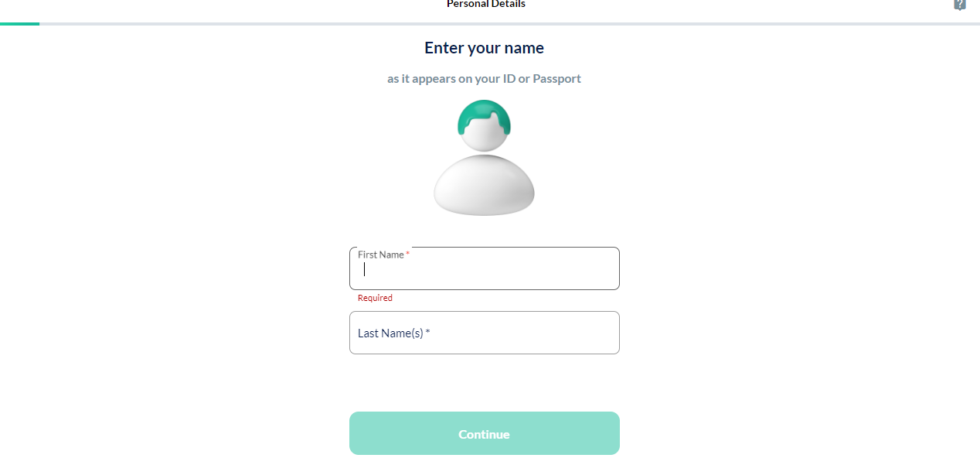Click the Continue button
980x458 pixels.
[485, 433]
